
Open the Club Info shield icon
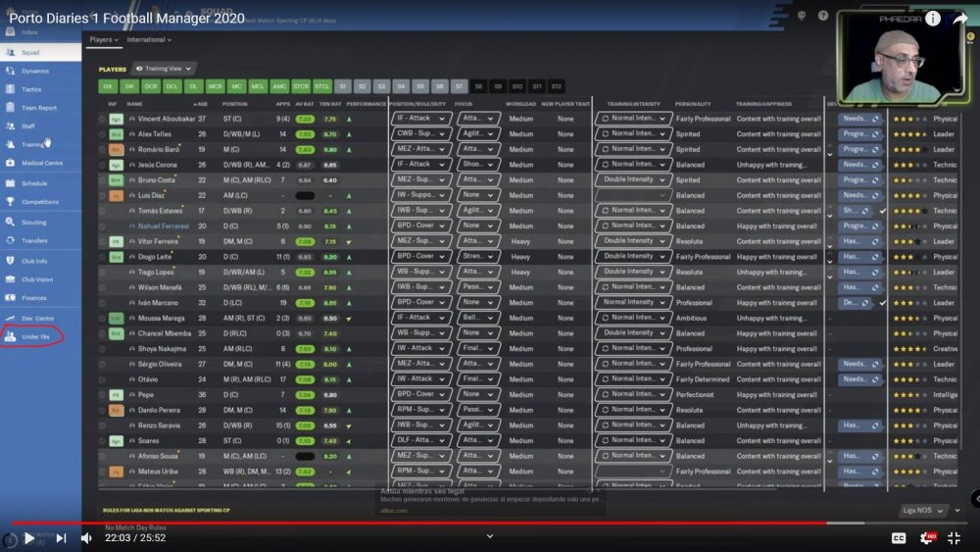(x=10, y=261)
